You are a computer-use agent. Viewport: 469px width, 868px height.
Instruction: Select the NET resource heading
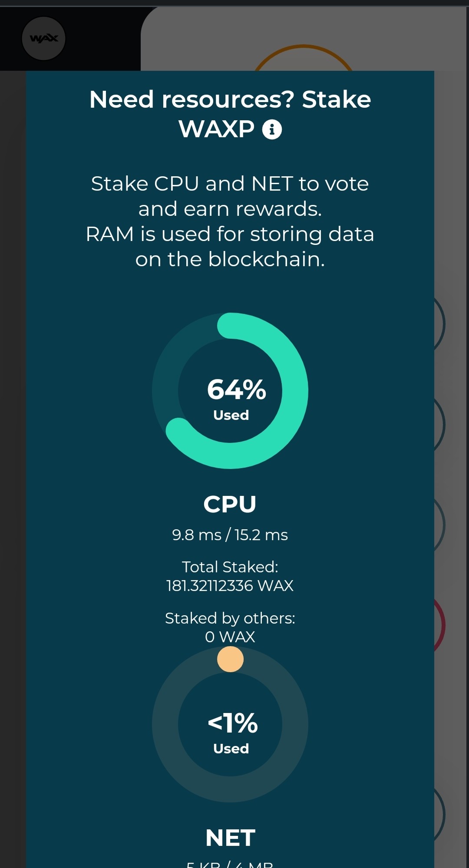point(230,838)
